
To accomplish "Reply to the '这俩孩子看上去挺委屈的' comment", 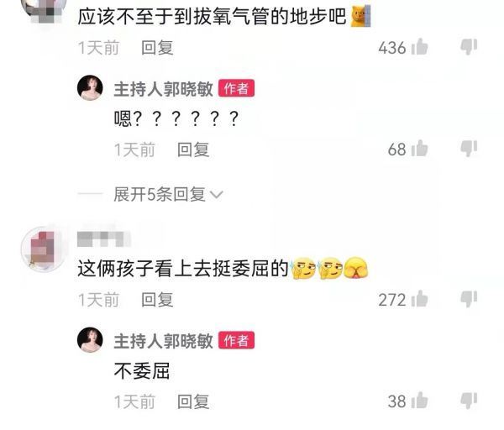I will [x=157, y=300].
